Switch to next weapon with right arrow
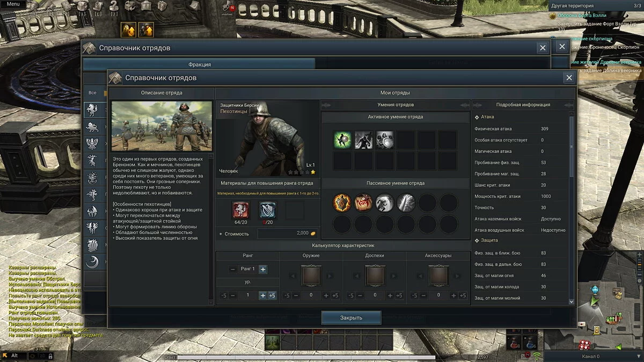 tap(330, 276)
